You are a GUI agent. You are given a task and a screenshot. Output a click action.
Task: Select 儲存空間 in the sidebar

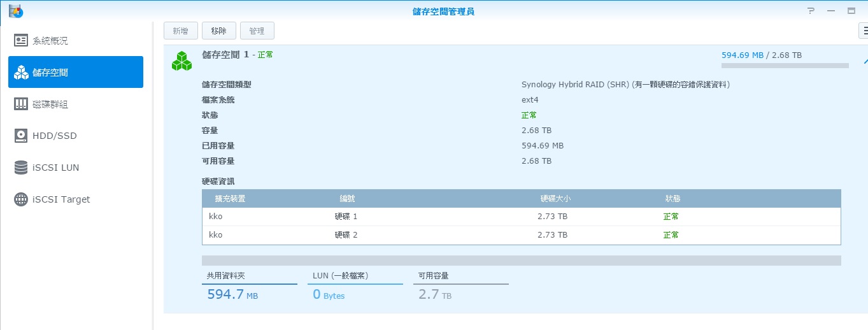tap(76, 72)
